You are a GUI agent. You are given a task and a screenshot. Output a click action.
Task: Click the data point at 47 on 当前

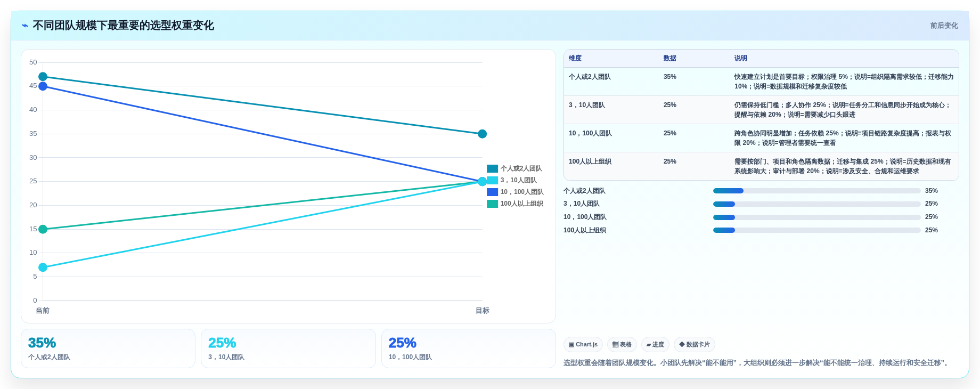point(43,77)
